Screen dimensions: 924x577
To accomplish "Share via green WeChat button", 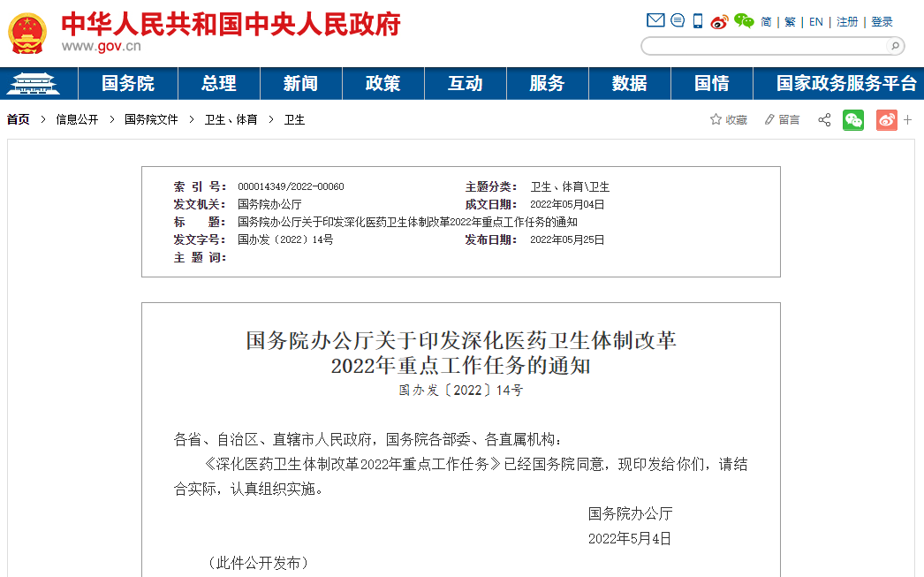I will pyautogui.click(x=852, y=120).
